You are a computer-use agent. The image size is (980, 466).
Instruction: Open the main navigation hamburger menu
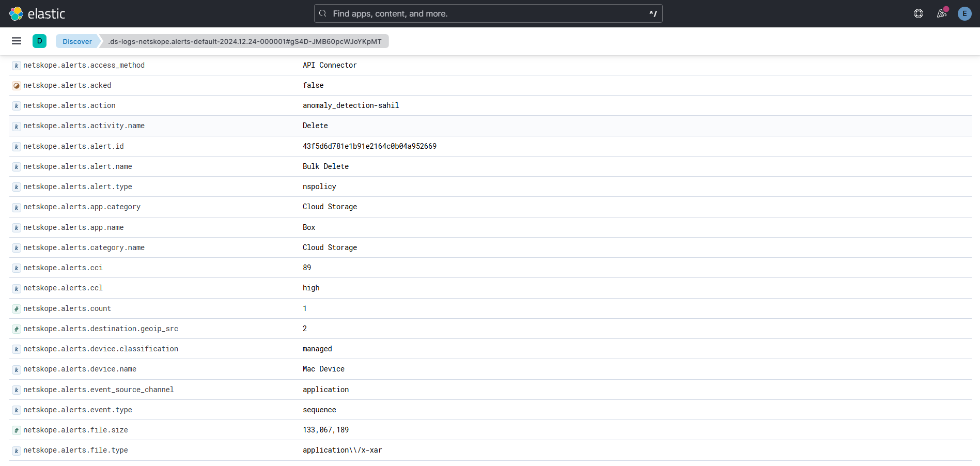click(x=17, y=41)
